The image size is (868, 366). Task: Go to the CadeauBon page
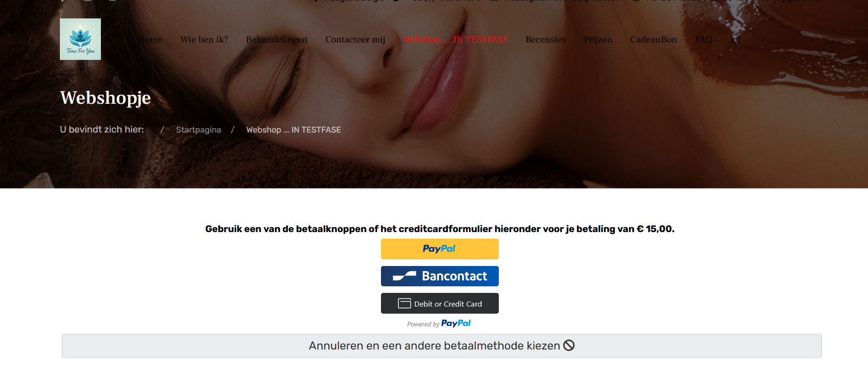click(653, 39)
